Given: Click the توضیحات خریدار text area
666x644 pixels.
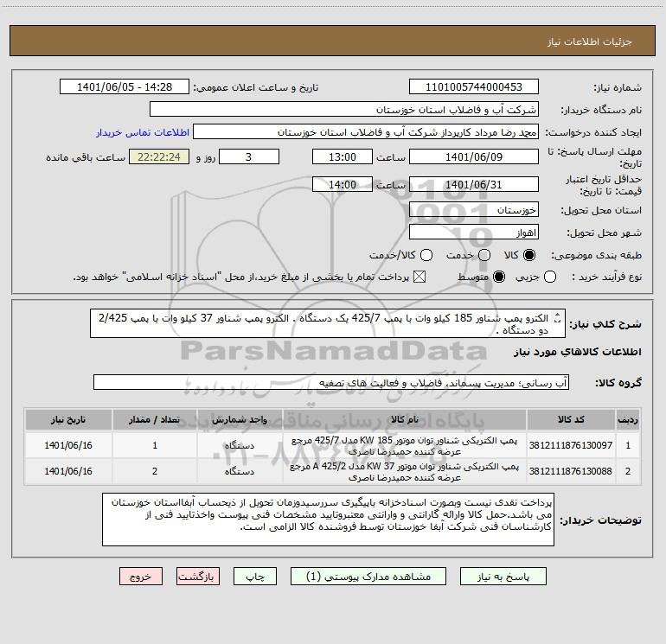Looking at the screenshot, I should [328, 520].
